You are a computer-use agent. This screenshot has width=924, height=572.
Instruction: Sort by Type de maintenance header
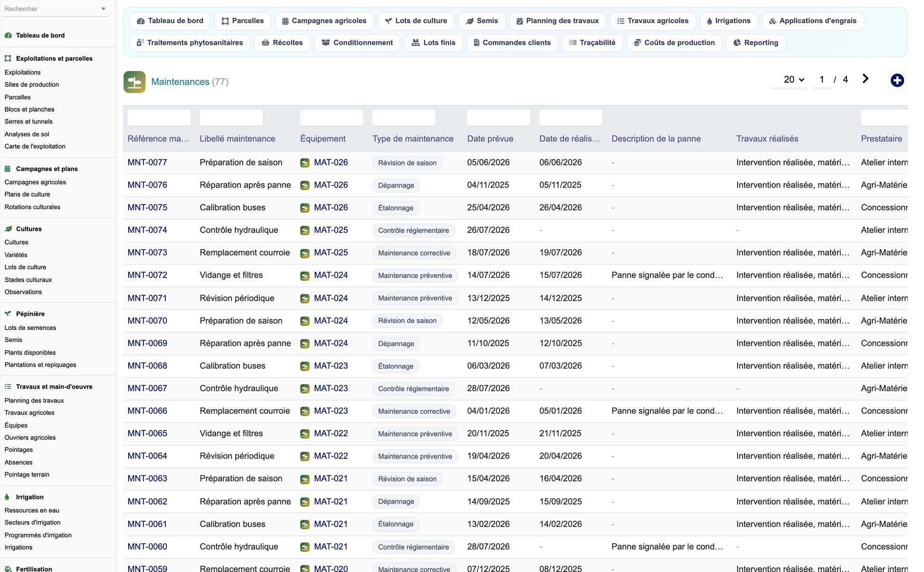pyautogui.click(x=413, y=139)
